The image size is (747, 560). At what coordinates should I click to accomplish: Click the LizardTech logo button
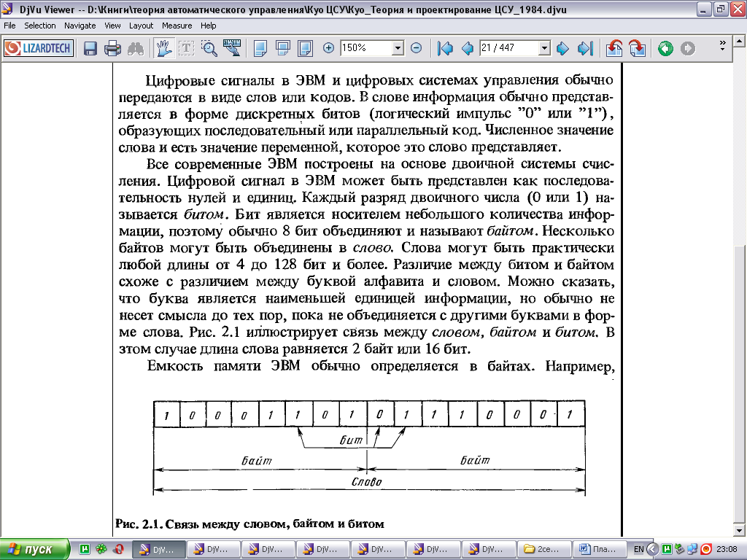pyautogui.click(x=39, y=48)
